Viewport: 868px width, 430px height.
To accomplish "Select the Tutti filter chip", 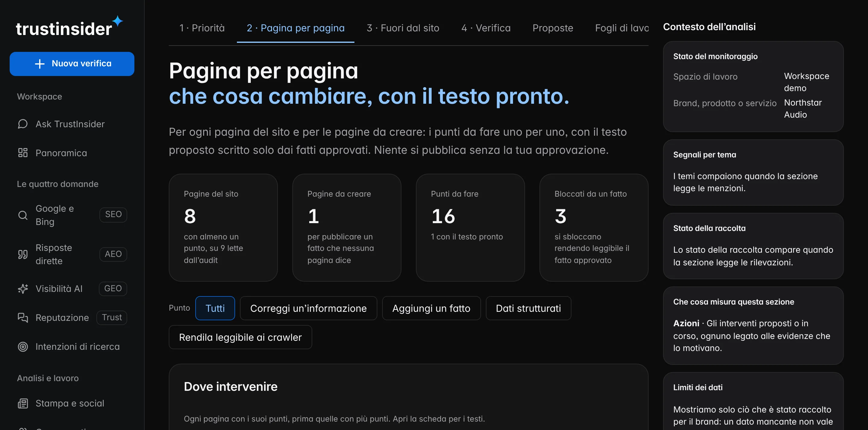I will click(x=215, y=308).
